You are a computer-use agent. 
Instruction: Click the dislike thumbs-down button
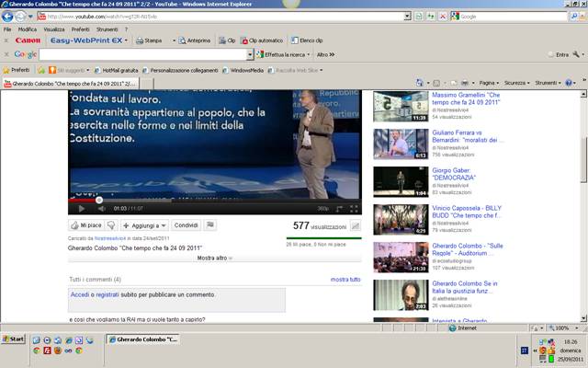111,225
